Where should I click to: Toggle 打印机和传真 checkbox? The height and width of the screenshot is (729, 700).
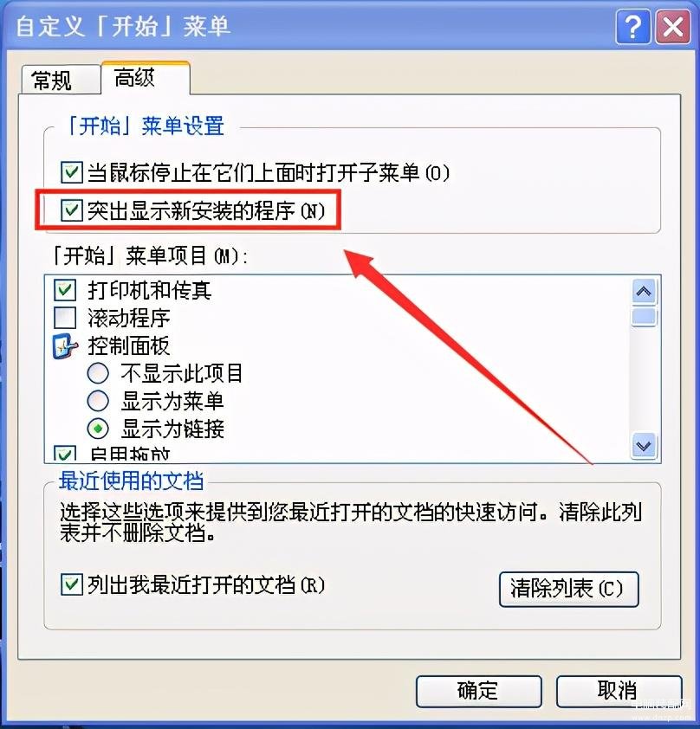pyautogui.click(x=65, y=291)
